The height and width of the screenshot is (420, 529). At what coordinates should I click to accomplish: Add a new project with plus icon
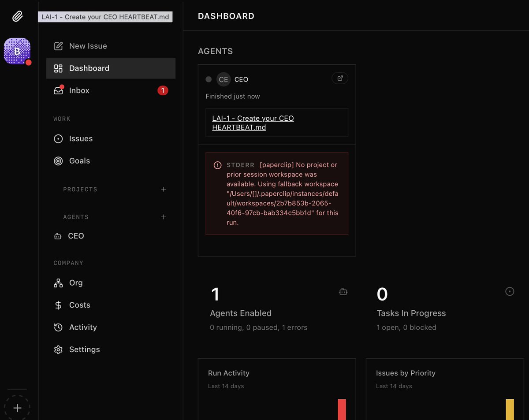coord(164,189)
